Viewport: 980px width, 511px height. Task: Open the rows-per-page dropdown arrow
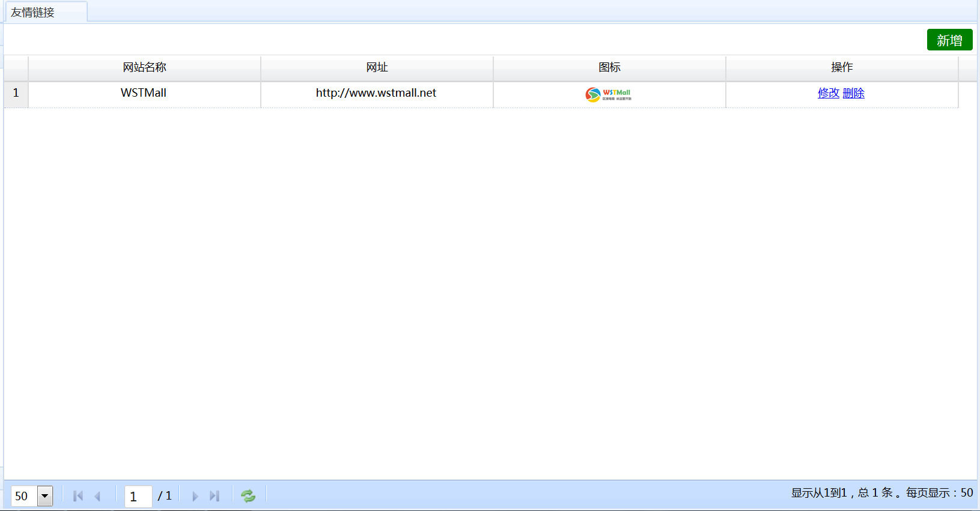(45, 496)
